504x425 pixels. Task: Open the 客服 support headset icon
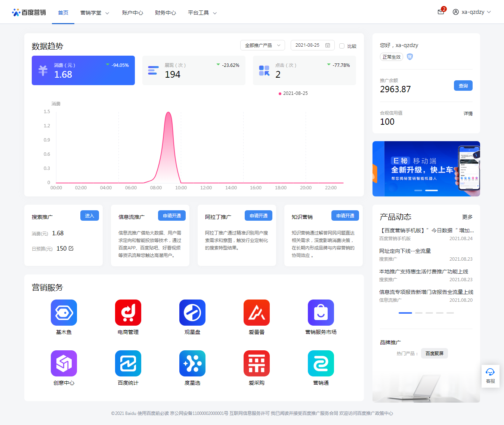[x=490, y=376]
